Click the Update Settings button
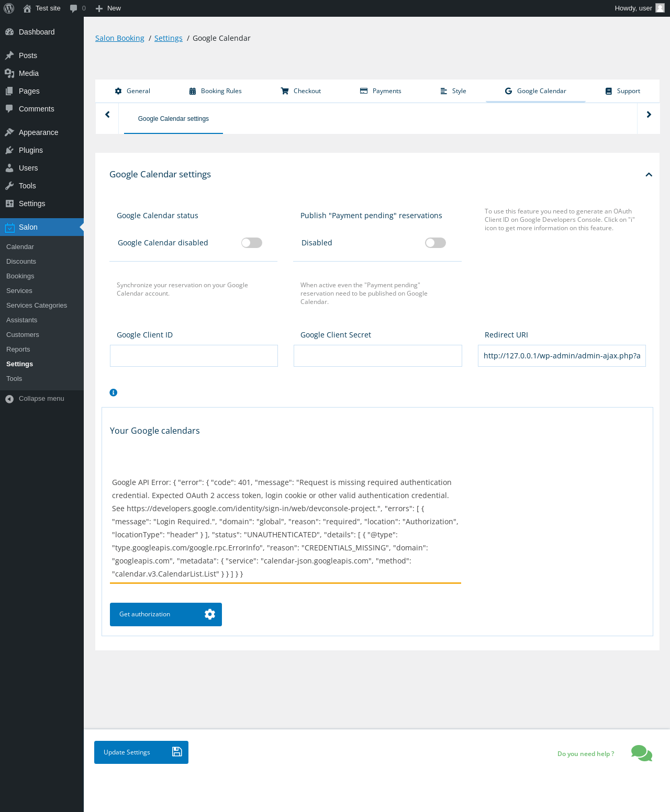The width and height of the screenshot is (670, 812). 141,752
